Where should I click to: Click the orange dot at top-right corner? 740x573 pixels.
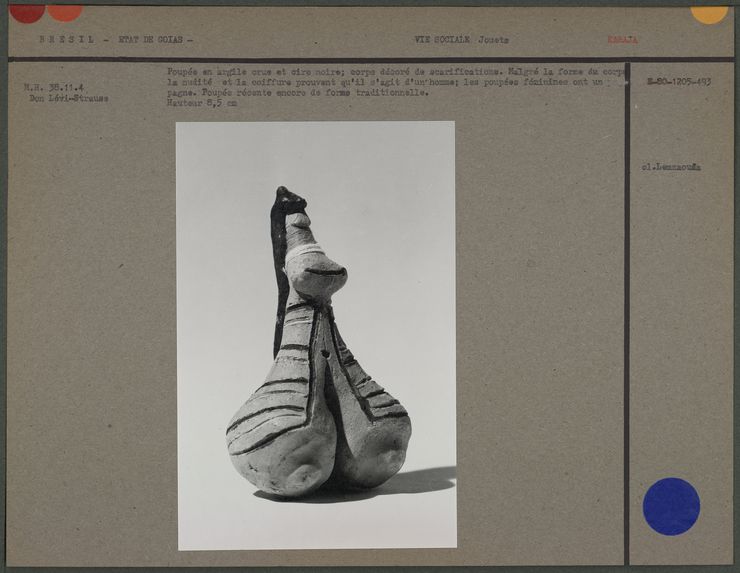point(709,13)
